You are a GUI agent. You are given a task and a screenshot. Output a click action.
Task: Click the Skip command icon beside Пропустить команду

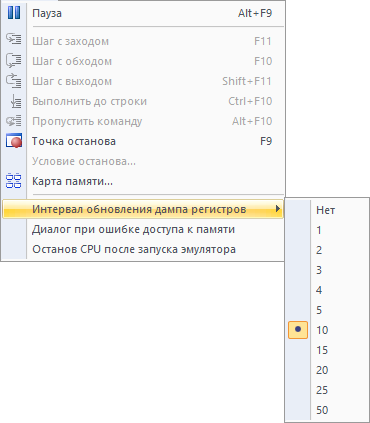click(14, 121)
